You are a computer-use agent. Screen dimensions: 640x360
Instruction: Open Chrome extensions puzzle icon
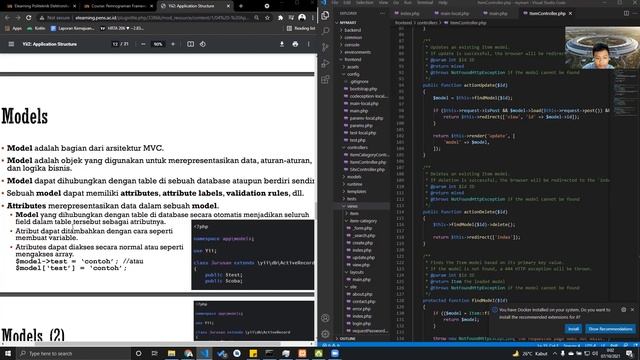tap(280, 18)
